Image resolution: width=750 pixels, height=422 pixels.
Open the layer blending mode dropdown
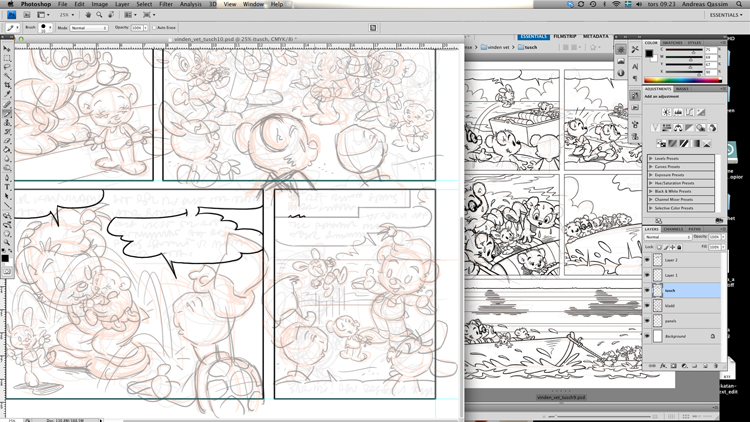(668, 237)
